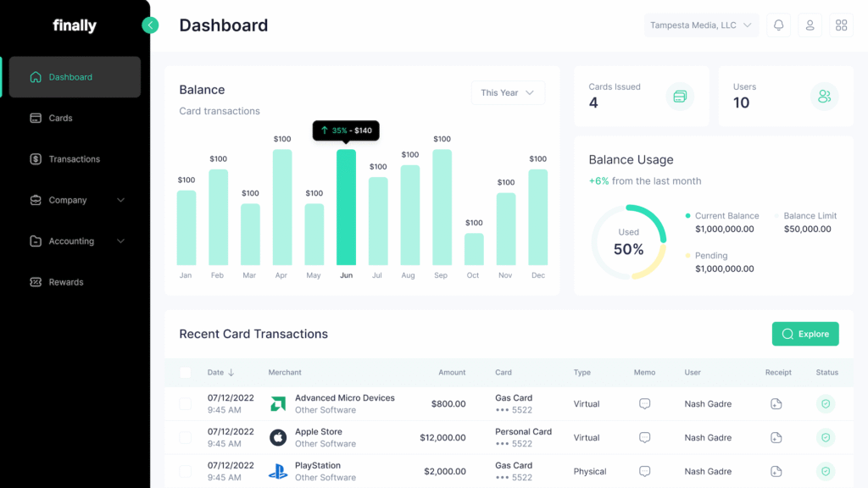
Task: Open the user profile icon
Action: tap(810, 25)
